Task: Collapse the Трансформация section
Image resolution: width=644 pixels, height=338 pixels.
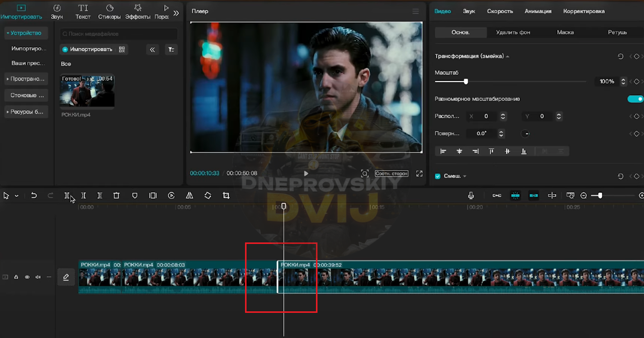Action: tap(508, 56)
